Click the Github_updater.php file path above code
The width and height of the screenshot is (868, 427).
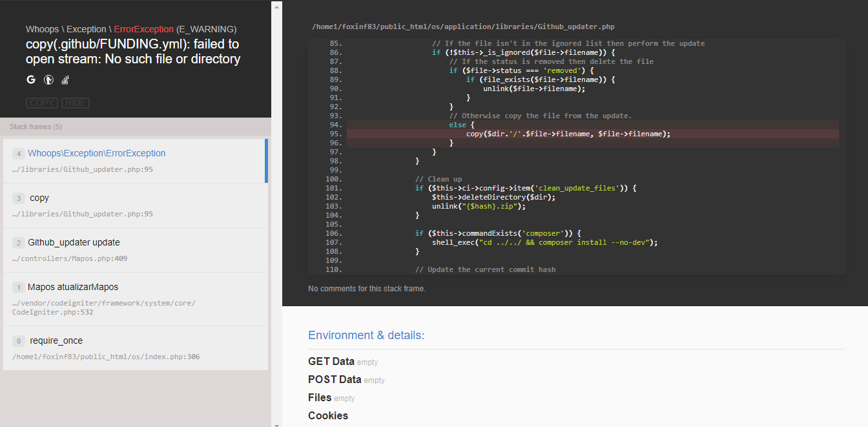point(463,26)
